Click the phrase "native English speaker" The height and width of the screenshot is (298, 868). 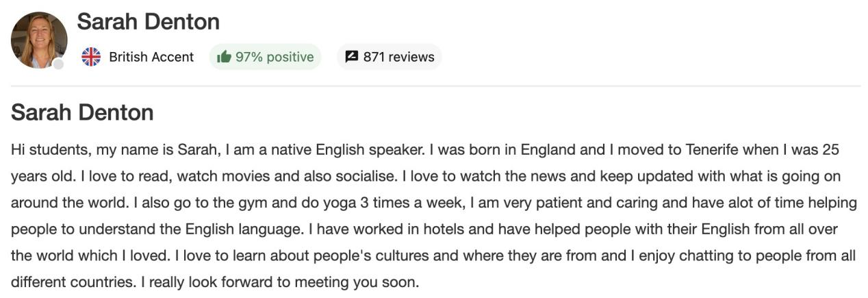(x=351, y=149)
